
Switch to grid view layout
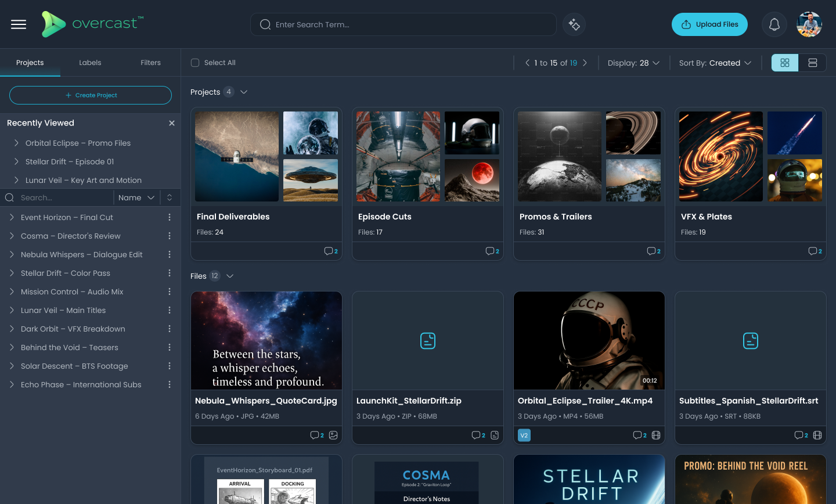click(785, 63)
